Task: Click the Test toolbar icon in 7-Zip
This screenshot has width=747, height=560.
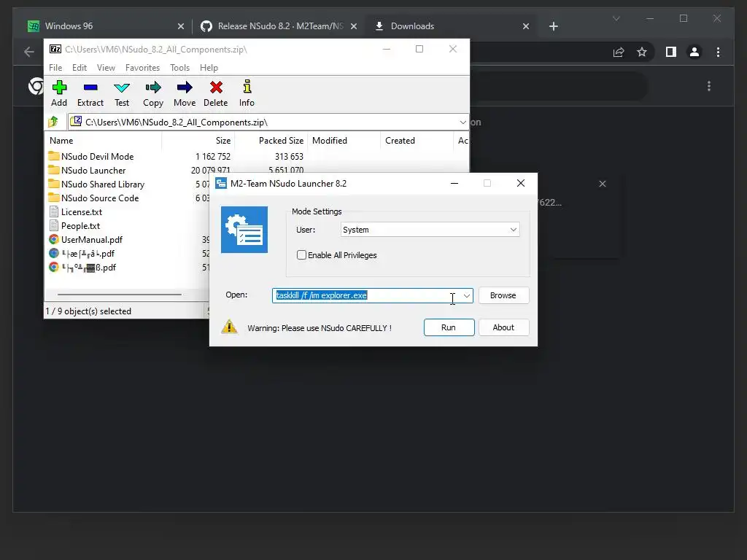Action: 122,87
